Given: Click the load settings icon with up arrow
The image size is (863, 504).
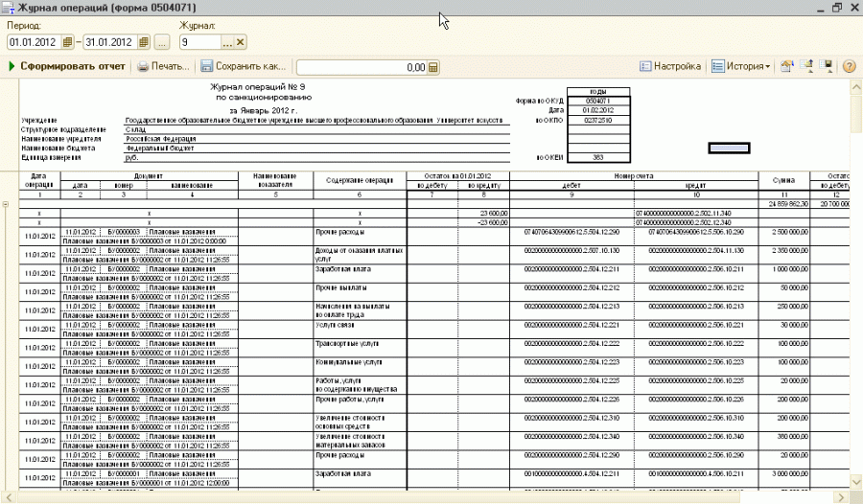Looking at the screenshot, I should pos(806,66).
